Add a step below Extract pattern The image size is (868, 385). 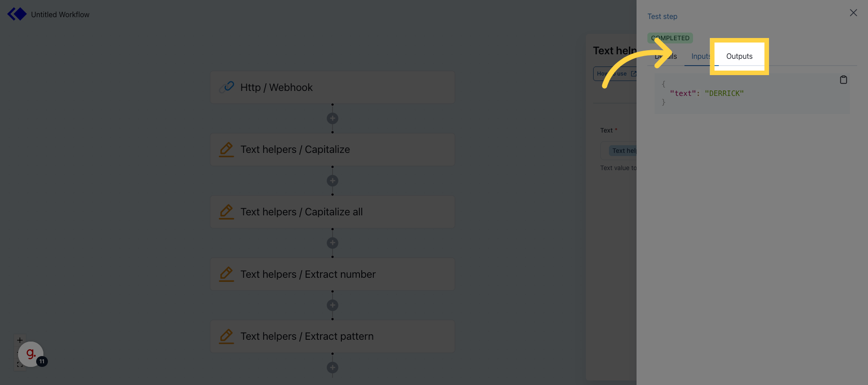pos(332,367)
